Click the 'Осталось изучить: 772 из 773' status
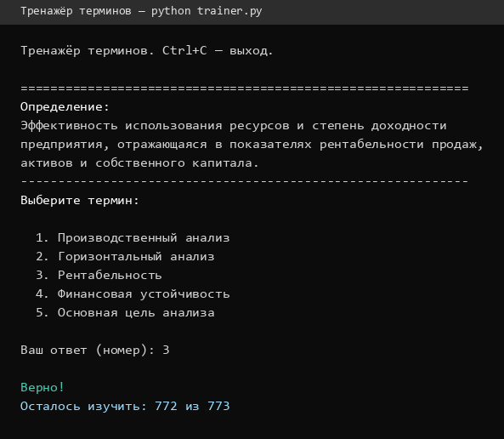This screenshot has width=504, height=439. pos(125,406)
